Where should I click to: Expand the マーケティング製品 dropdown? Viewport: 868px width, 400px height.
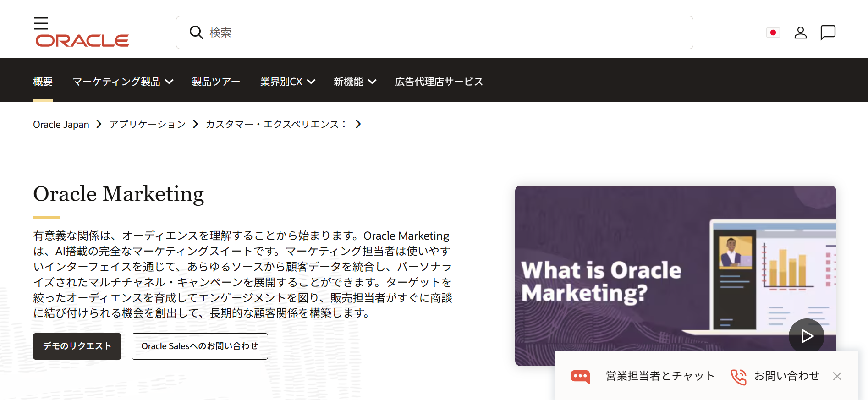[123, 82]
